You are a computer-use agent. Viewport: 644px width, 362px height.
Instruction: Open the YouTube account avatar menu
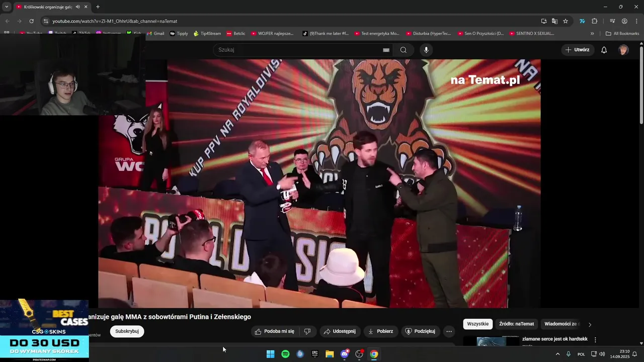(623, 50)
